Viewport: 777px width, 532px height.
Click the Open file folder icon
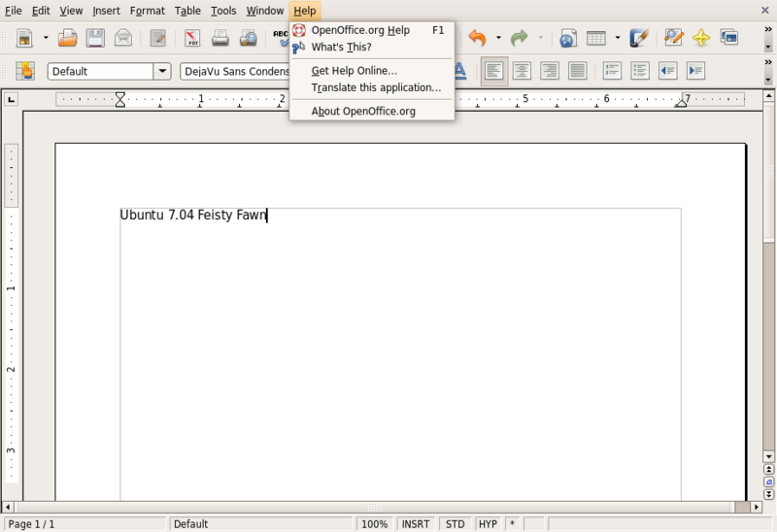(x=67, y=38)
